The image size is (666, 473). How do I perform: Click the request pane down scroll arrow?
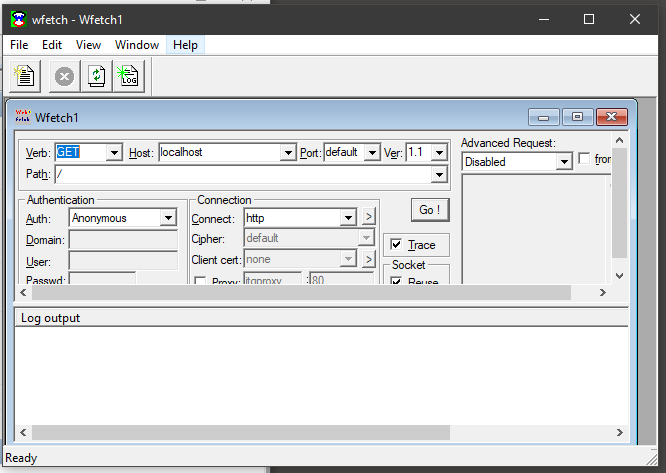[619, 276]
